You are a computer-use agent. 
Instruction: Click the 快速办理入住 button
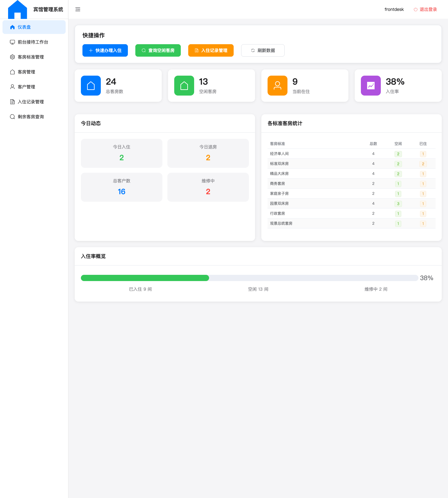tap(105, 50)
